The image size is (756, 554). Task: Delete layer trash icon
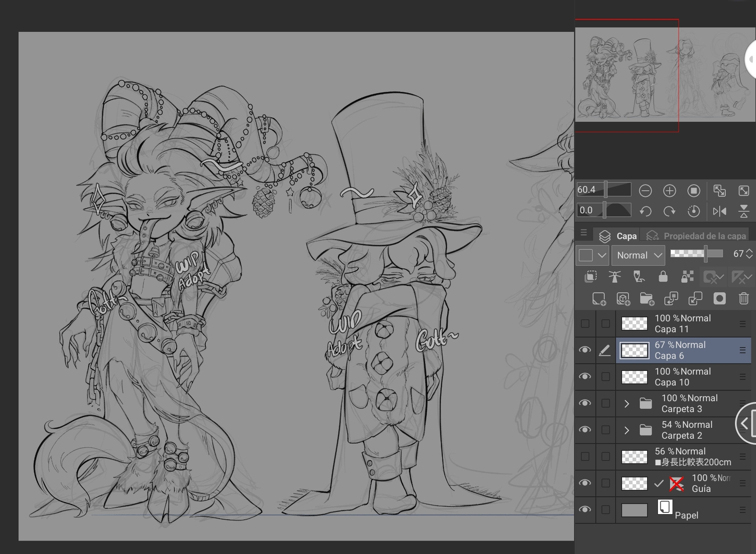tap(744, 299)
